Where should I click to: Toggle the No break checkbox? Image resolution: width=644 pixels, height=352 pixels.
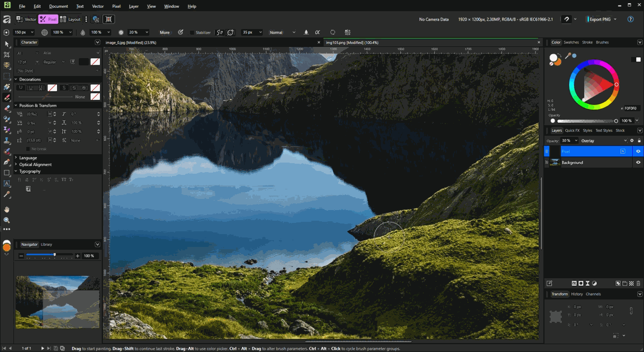pos(28,149)
